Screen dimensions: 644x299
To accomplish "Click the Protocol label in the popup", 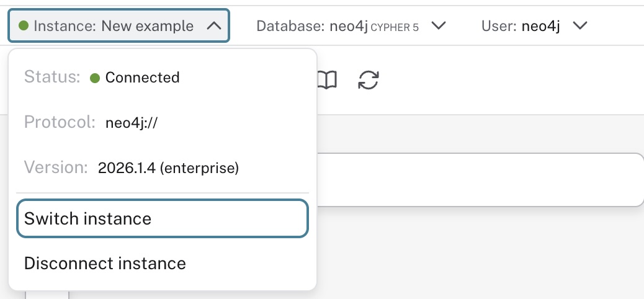I will pos(60,122).
